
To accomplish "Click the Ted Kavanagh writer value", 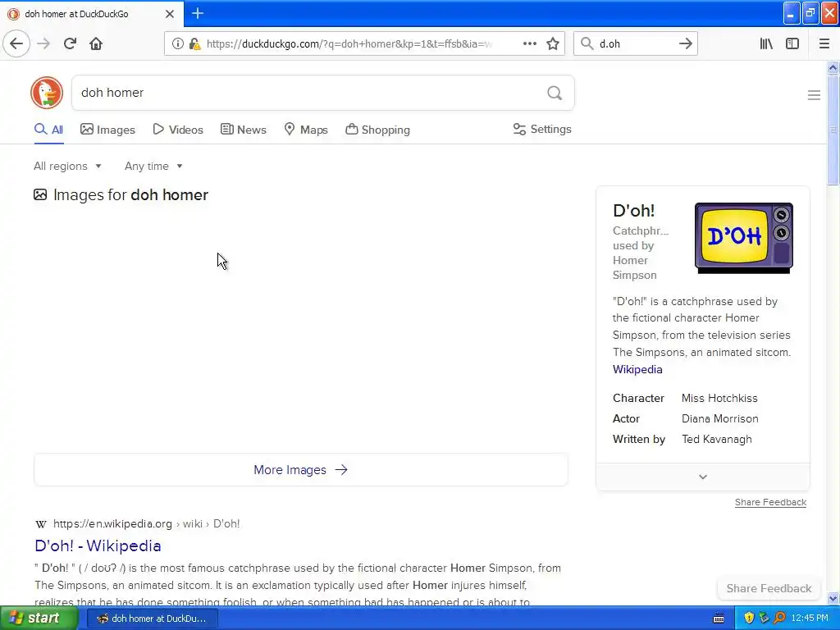I will coord(717,439).
